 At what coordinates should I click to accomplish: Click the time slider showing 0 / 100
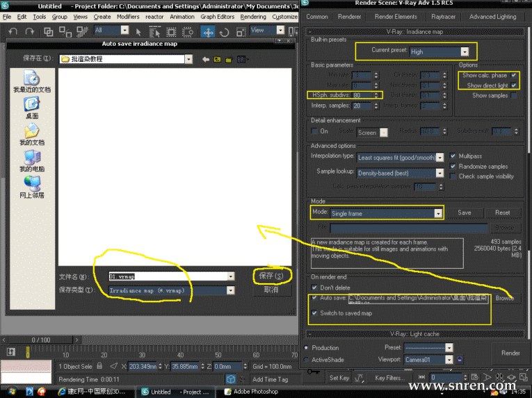tap(41, 340)
